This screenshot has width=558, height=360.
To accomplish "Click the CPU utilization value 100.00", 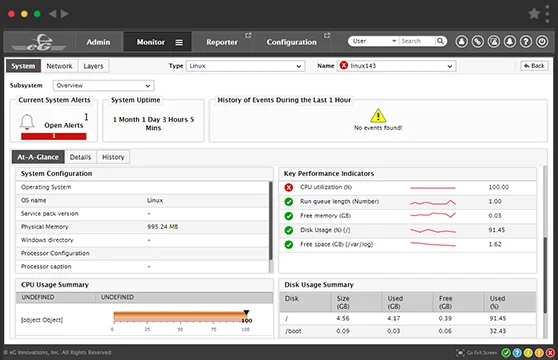I will point(499,187).
